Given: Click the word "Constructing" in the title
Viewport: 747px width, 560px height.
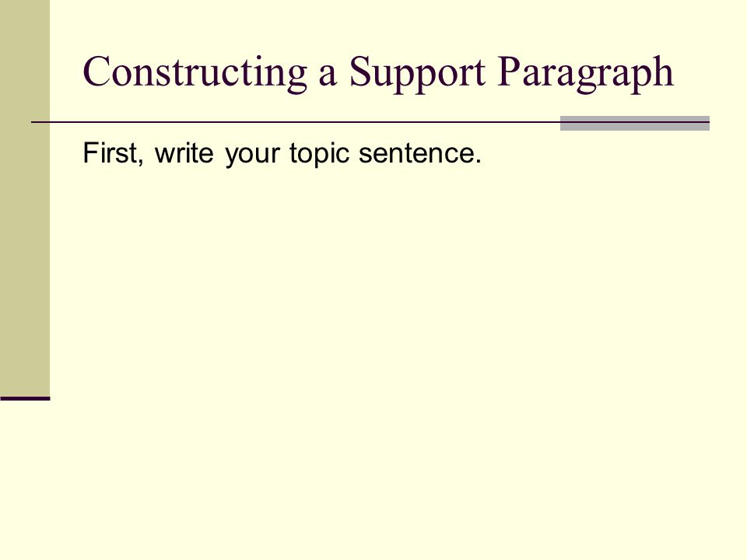Looking at the screenshot, I should (195, 73).
